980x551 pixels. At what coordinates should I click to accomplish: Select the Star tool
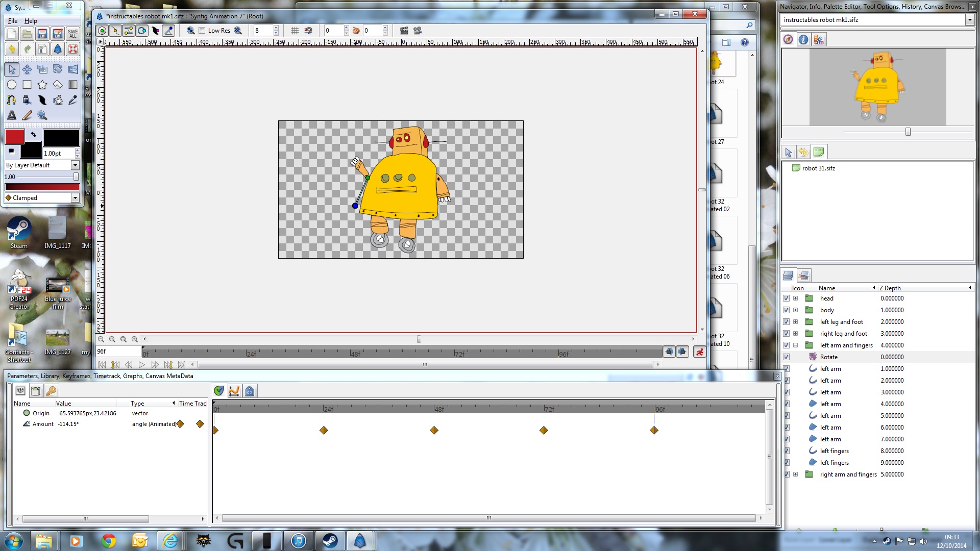(42, 85)
